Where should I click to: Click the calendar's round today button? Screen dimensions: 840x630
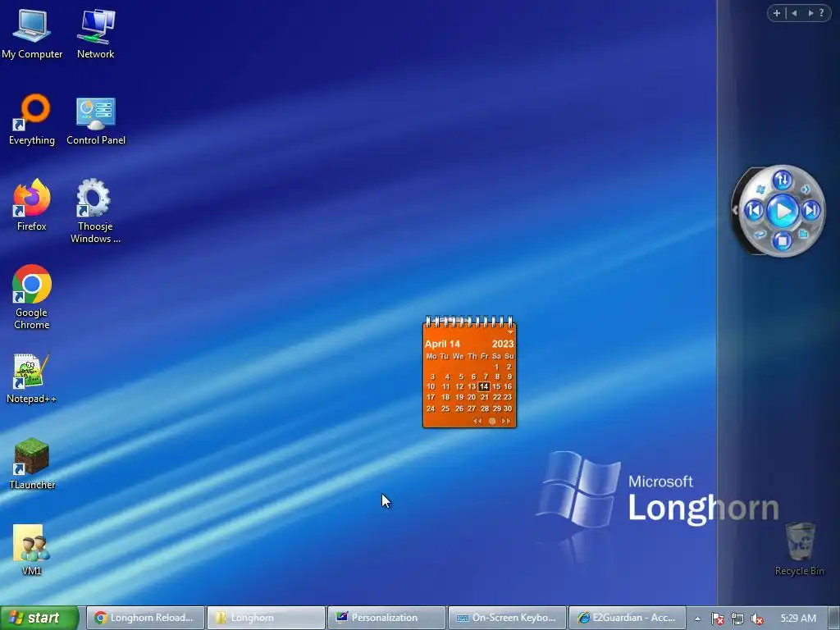492,421
